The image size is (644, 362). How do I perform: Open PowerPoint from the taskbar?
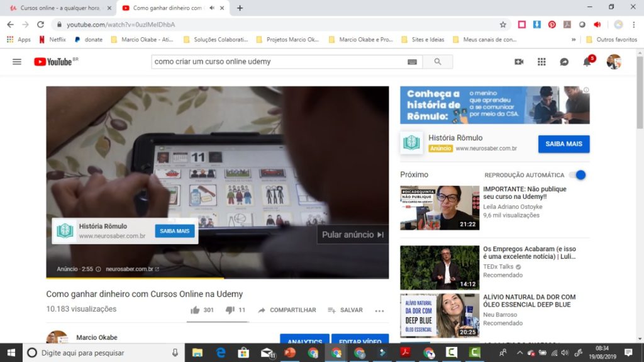290,353
